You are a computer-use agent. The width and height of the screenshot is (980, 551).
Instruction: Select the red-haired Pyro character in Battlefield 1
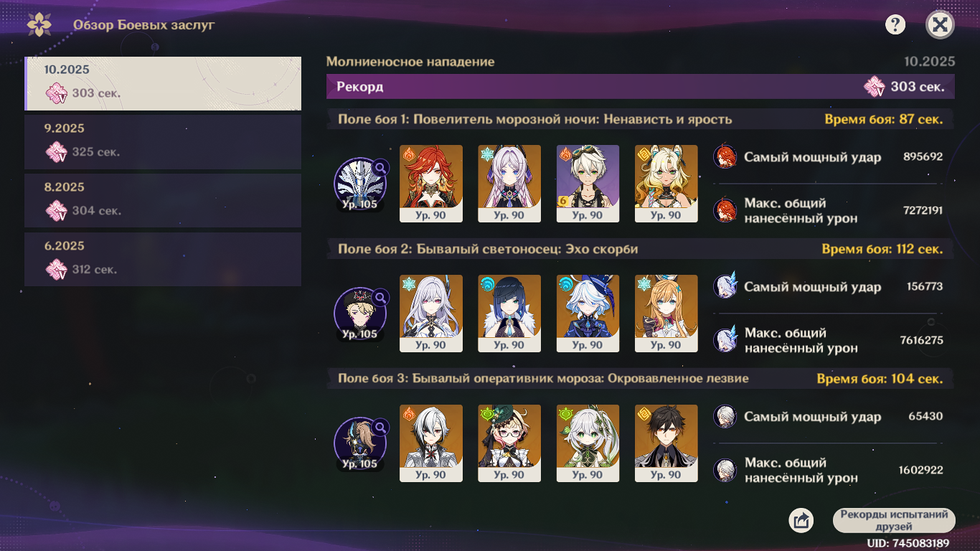[x=431, y=184]
